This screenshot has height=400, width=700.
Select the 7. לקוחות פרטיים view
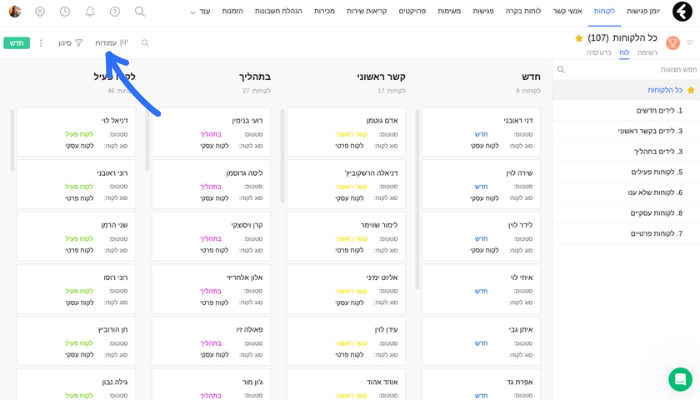click(626, 234)
